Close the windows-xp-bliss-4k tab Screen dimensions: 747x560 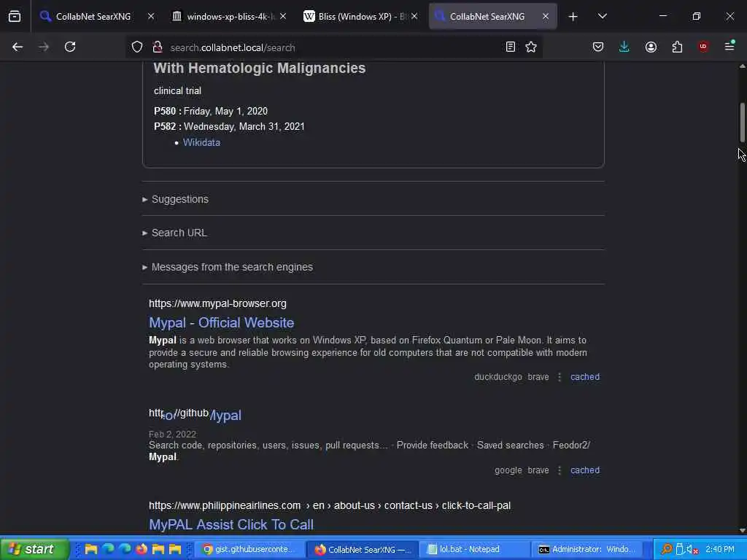(x=283, y=16)
